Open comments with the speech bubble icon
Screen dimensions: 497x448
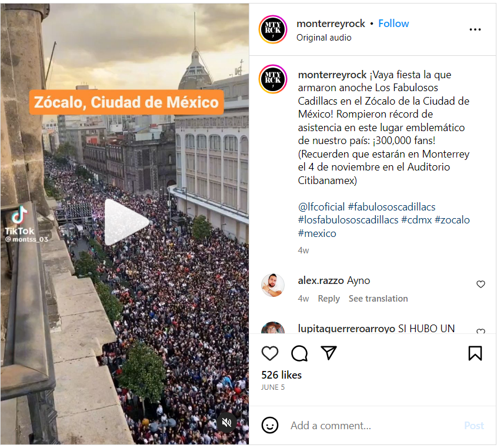tap(299, 353)
